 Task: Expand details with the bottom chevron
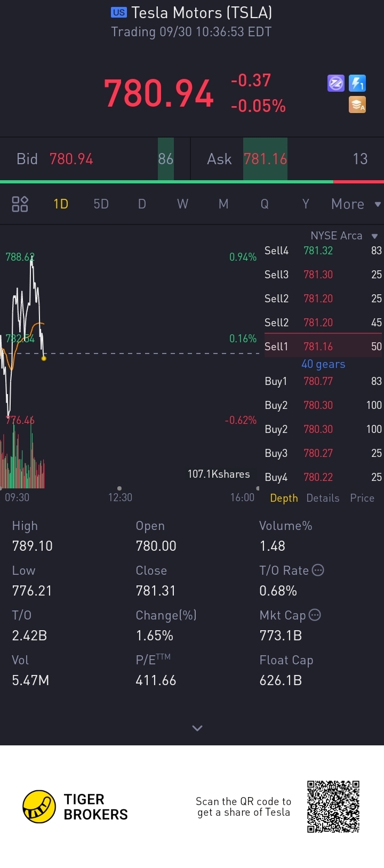tap(197, 728)
